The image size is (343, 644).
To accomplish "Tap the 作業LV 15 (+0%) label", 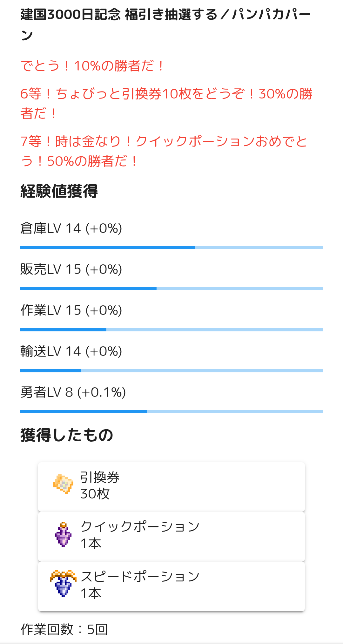I will [x=71, y=310].
